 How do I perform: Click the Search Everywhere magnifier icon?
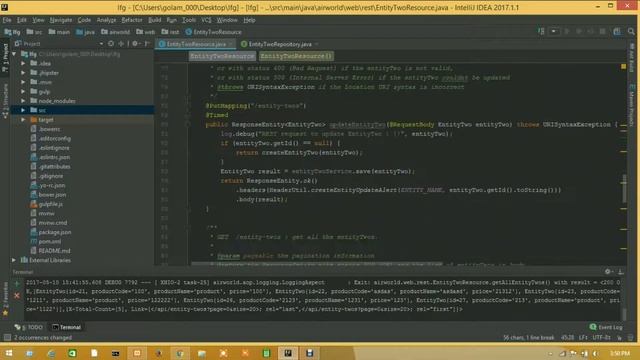[x=631, y=31]
